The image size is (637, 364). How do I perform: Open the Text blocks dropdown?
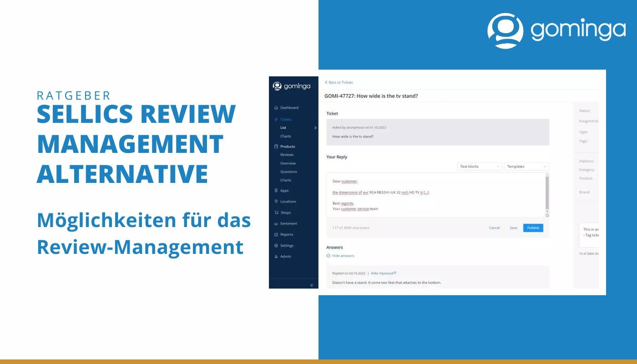point(480,167)
